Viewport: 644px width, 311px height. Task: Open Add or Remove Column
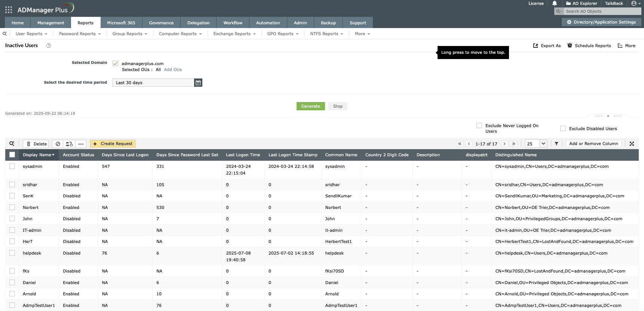pyautogui.click(x=594, y=144)
